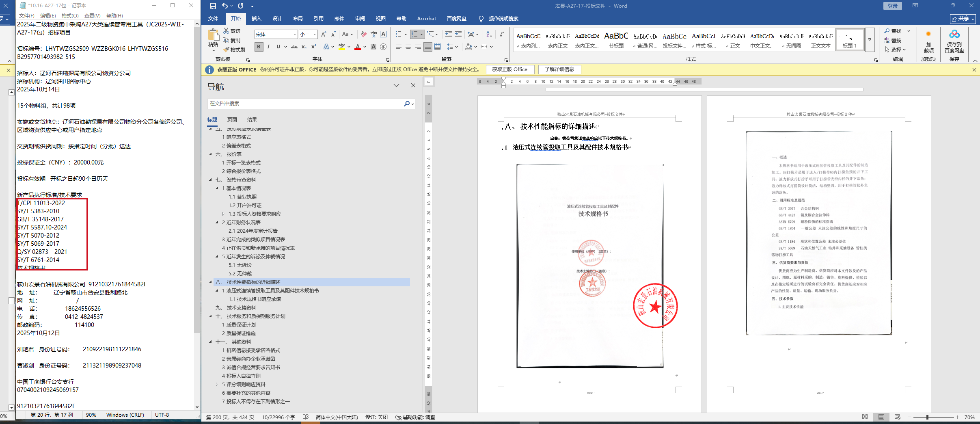Click the 查找 find button
Image resolution: width=980 pixels, height=424 pixels.
(x=893, y=31)
